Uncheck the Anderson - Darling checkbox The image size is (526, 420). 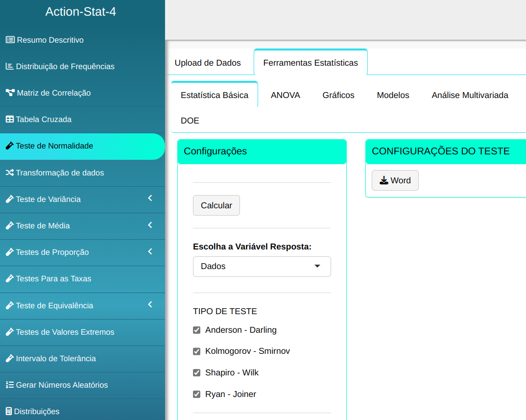(197, 330)
